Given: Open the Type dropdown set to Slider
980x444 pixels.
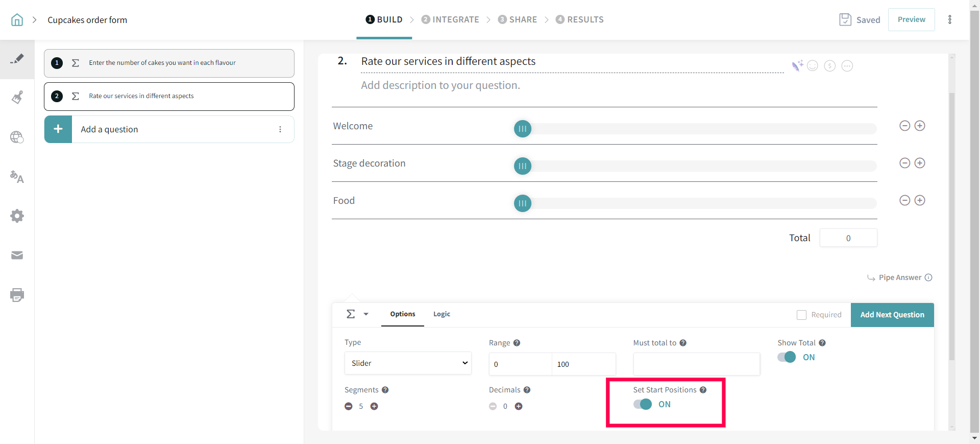Looking at the screenshot, I should [408, 363].
